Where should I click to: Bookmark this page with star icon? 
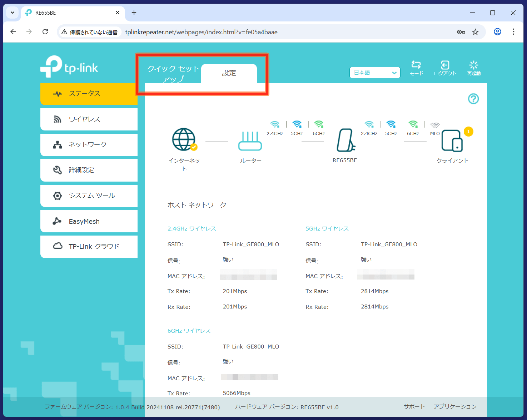(475, 32)
